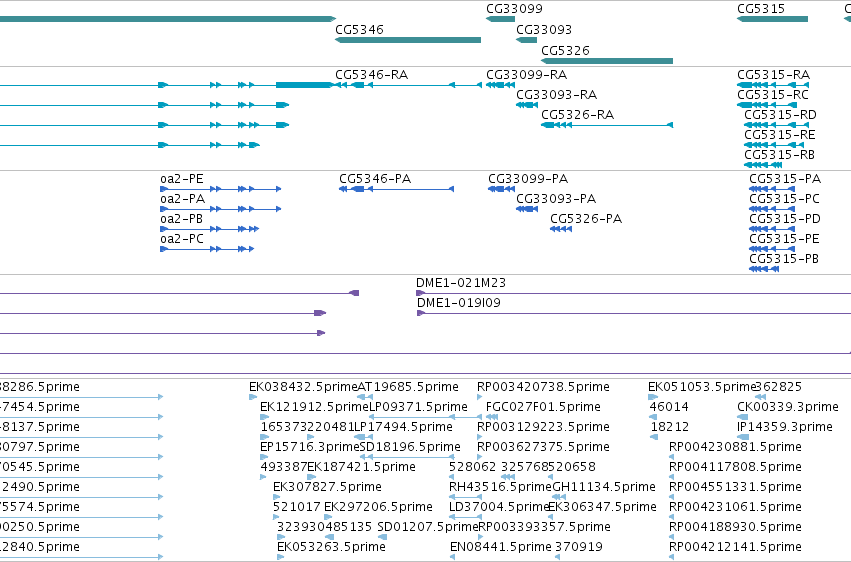Screen dimensions: 851x562
Task: Click the CG5346 gene bar glyph
Action: (408, 40)
